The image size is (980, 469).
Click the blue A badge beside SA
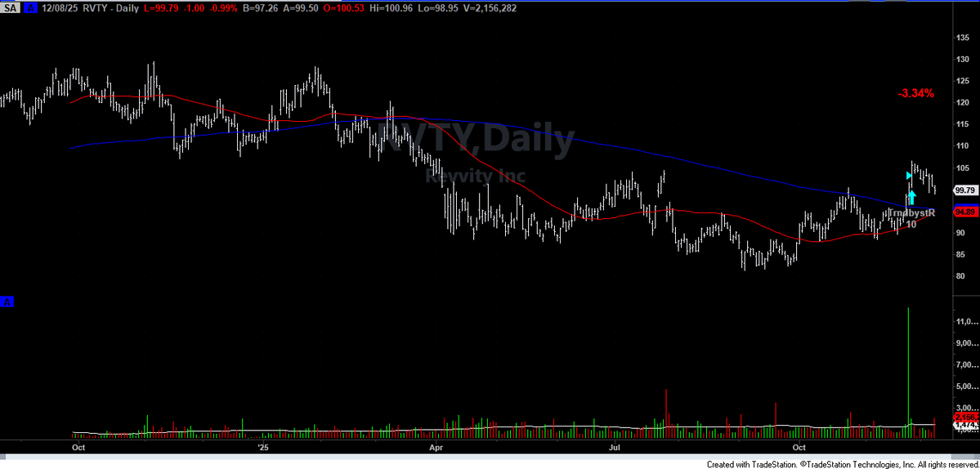pos(32,8)
